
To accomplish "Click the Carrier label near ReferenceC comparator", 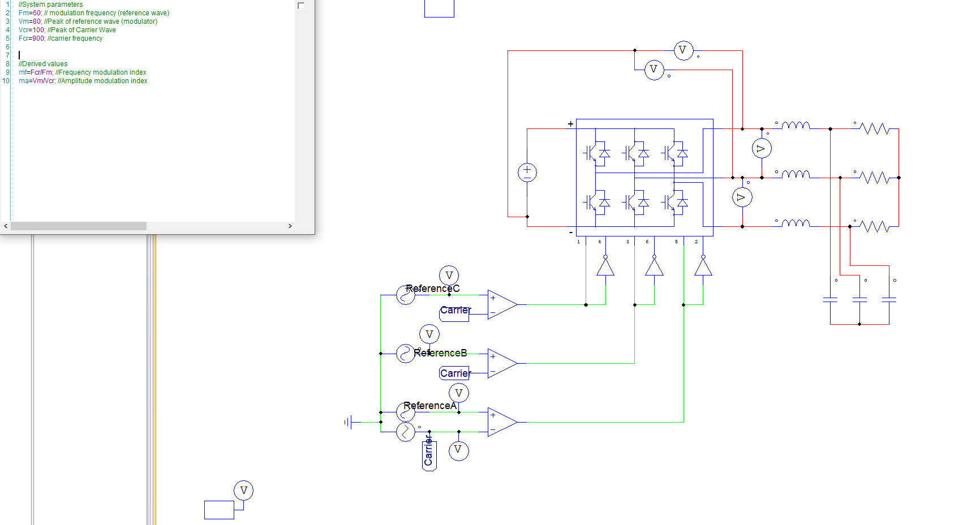I will click(x=455, y=310).
